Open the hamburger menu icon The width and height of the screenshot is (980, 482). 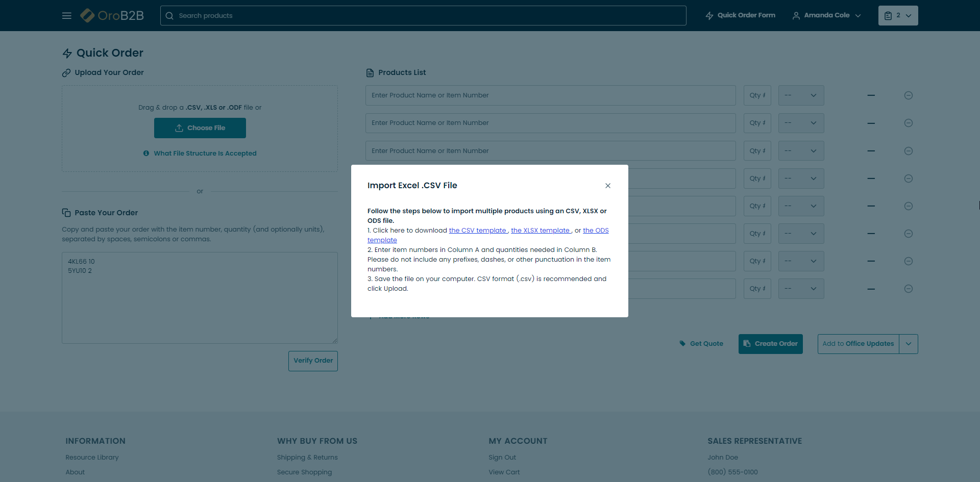(67, 16)
